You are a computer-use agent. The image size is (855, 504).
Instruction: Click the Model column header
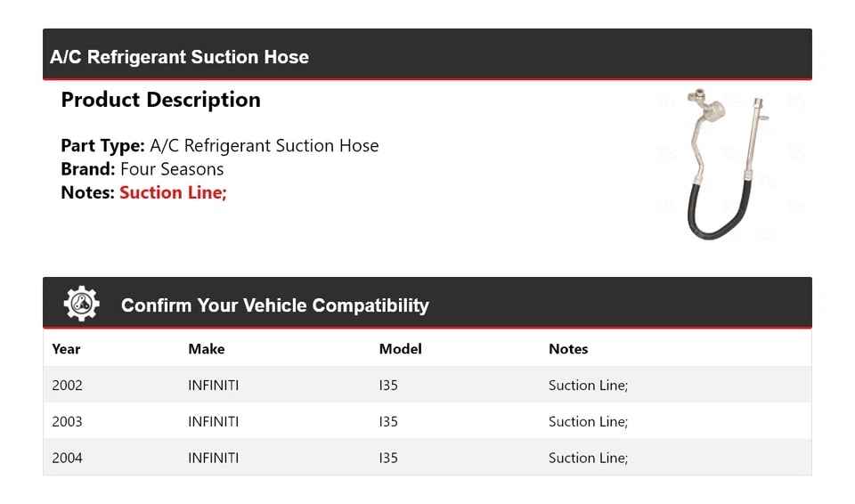[400, 349]
